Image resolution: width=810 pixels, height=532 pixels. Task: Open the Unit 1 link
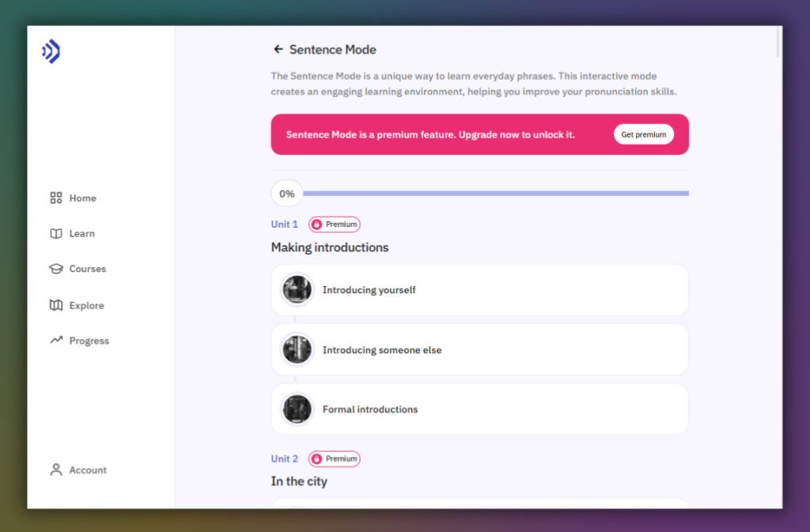(x=284, y=224)
